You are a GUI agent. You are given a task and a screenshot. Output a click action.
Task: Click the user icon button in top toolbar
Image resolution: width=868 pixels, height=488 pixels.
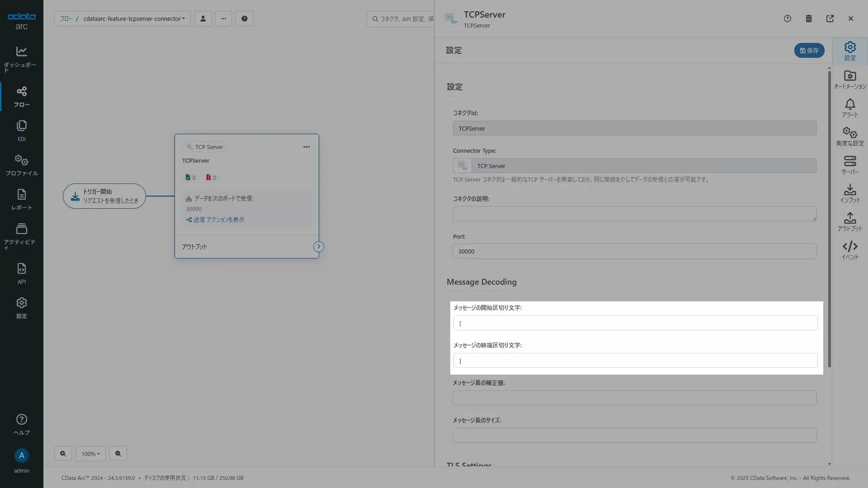(203, 19)
